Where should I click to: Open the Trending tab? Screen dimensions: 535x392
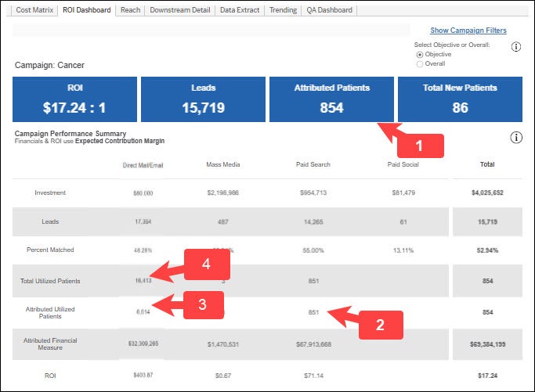(283, 10)
